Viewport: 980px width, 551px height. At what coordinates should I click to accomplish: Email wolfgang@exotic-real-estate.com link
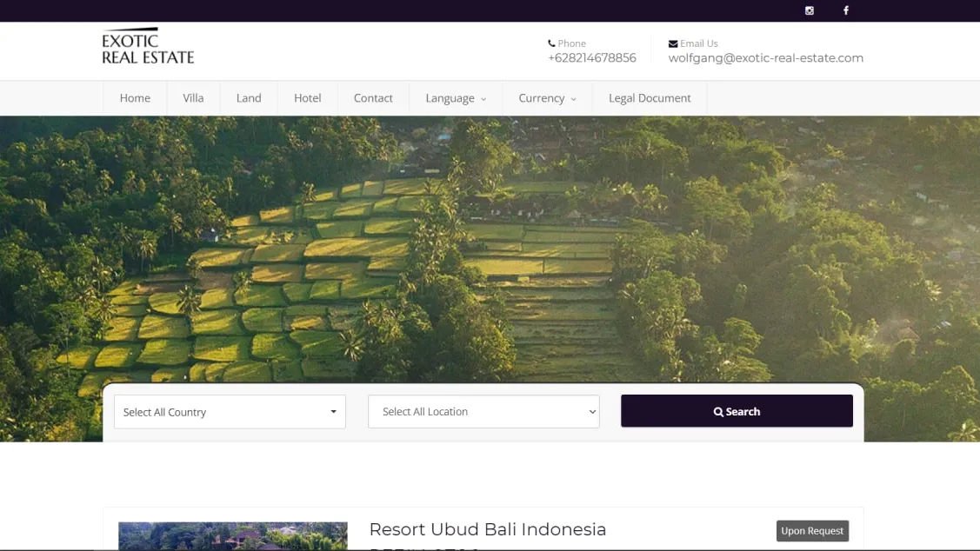(x=765, y=58)
